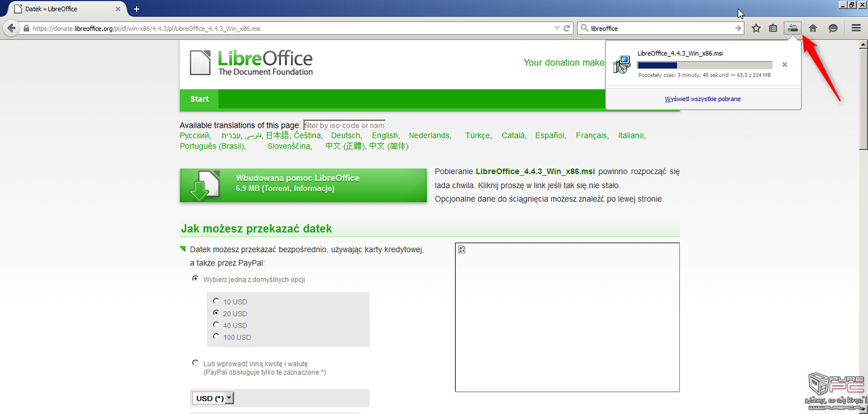Switch page to 中文 (简体) translation
Viewport: 868px width, 414px height.
(x=389, y=146)
